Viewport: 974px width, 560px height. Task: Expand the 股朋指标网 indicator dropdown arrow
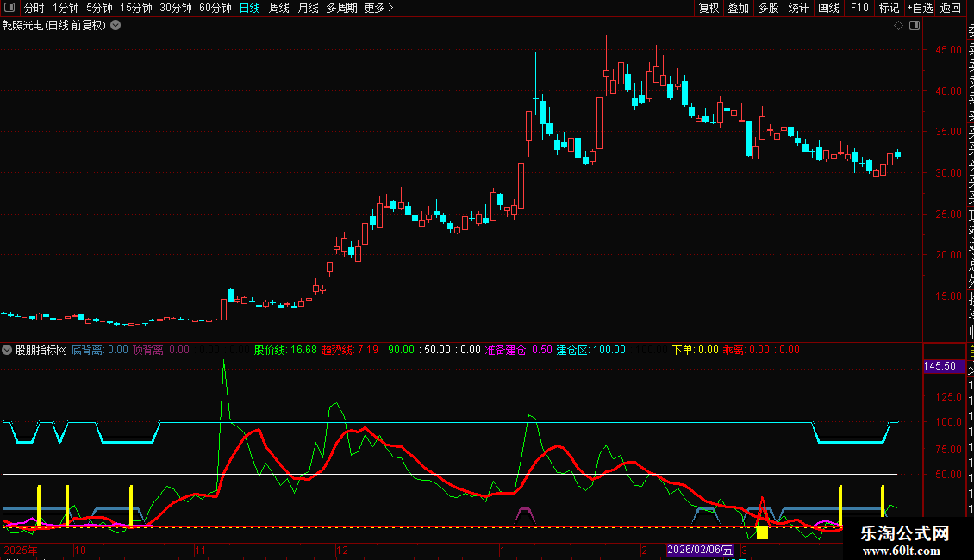point(8,350)
